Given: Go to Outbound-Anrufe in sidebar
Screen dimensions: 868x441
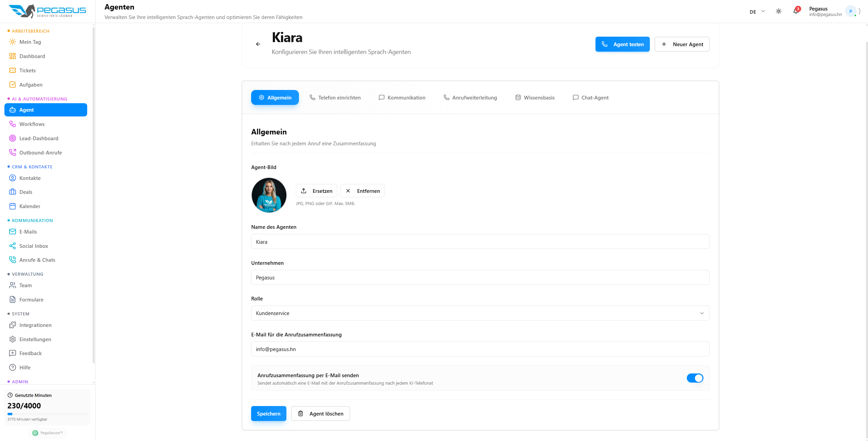Looking at the screenshot, I should coord(40,153).
